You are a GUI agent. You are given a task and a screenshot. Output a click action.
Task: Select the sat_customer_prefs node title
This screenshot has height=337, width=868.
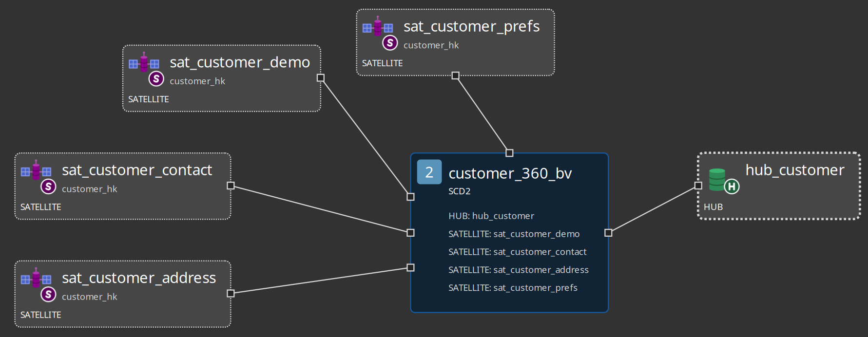pyautogui.click(x=471, y=26)
